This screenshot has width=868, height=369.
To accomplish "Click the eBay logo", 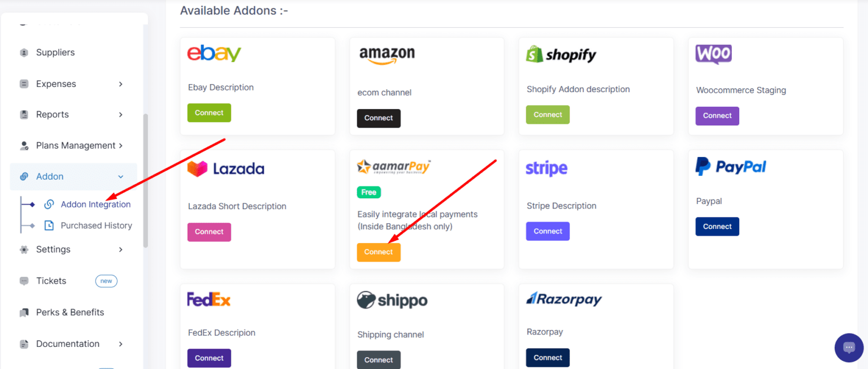I will click(214, 54).
